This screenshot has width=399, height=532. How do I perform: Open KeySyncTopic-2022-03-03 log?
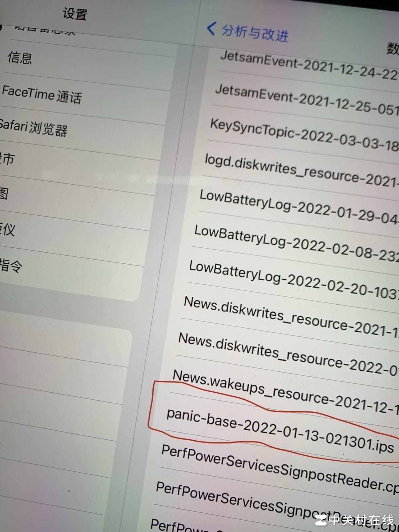point(304,135)
